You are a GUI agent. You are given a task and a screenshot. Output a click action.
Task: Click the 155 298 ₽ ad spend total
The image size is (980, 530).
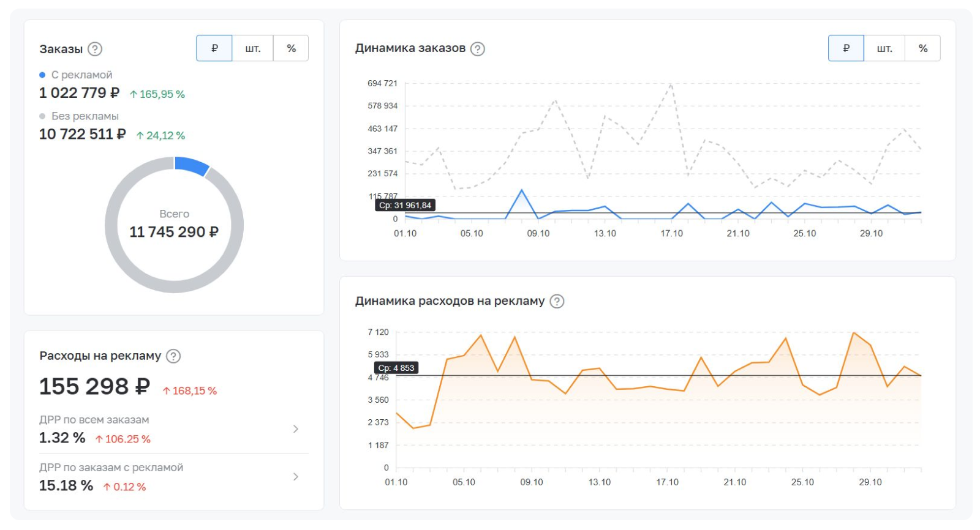[x=94, y=387]
